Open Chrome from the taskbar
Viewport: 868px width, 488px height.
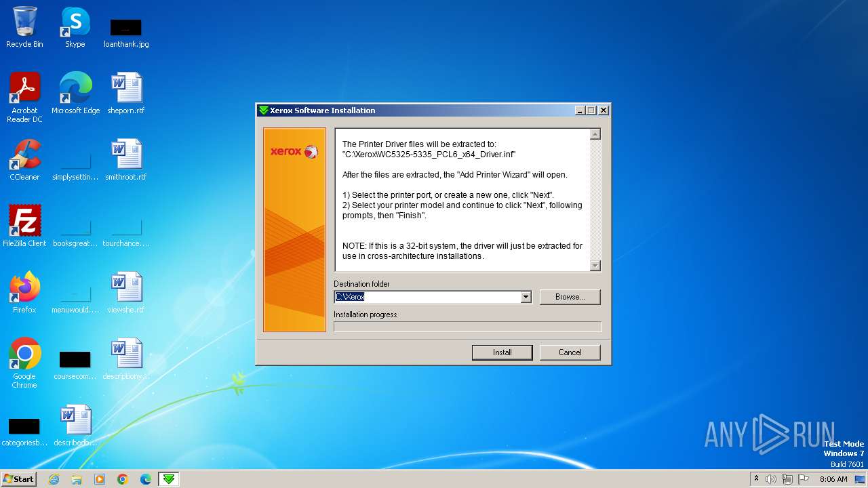[123, 479]
